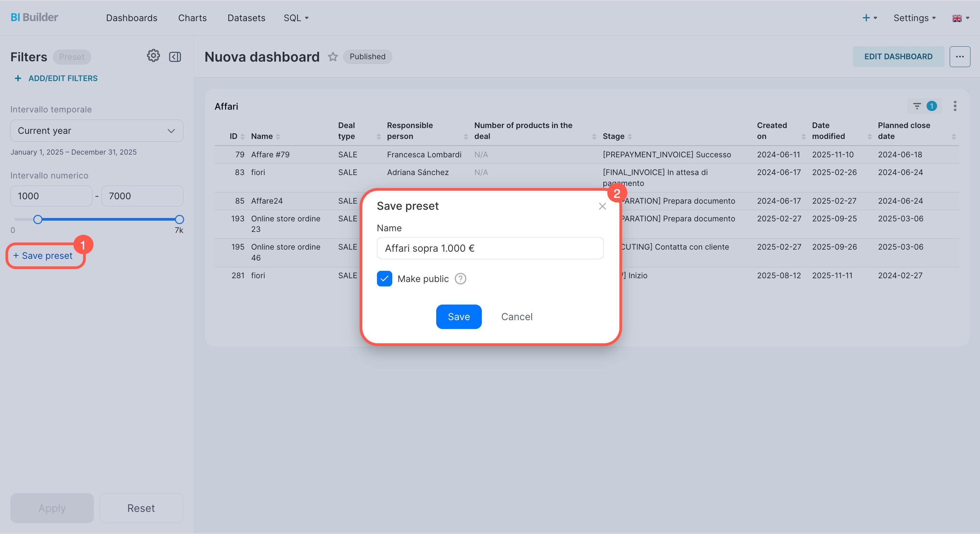Open the Affari chart vertical dots menu
The image size is (980, 534).
click(954, 106)
